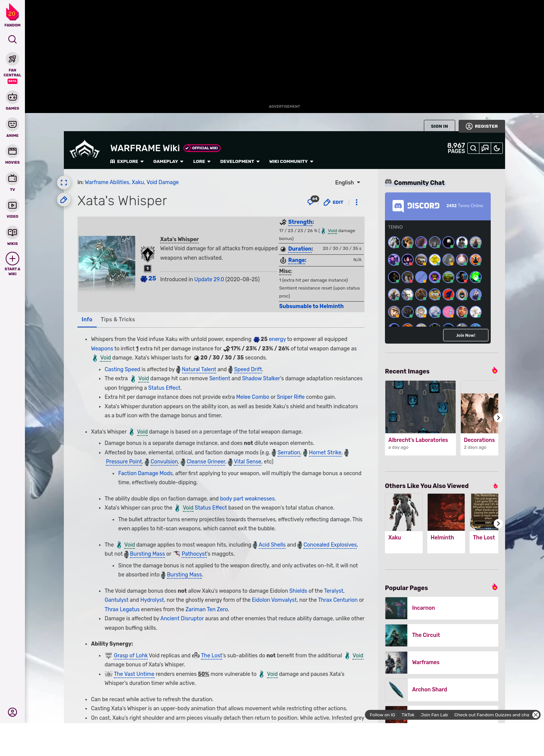Click the Discord Join Now button
This screenshot has width=544, height=756.
(x=466, y=335)
